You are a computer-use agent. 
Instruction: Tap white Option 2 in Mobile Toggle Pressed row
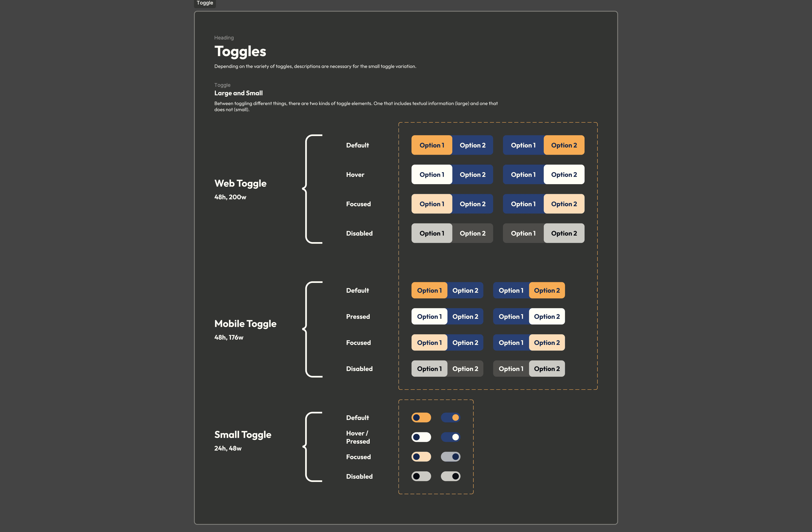pos(547,316)
